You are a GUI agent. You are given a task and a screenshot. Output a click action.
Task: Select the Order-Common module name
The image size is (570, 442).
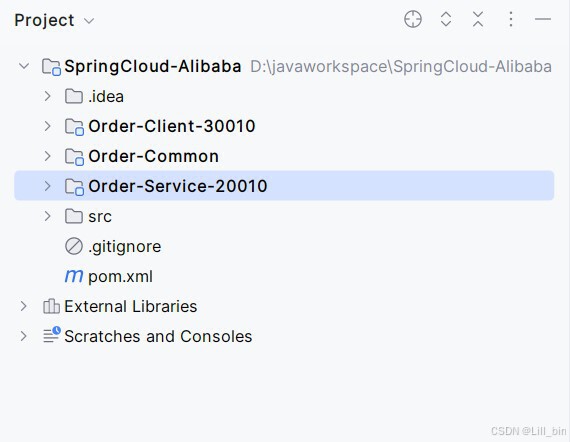153,156
